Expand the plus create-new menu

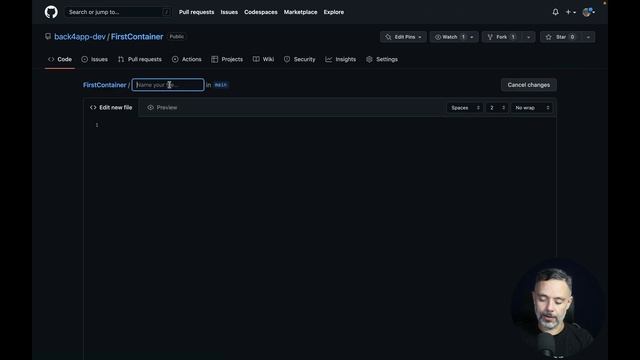point(571,12)
